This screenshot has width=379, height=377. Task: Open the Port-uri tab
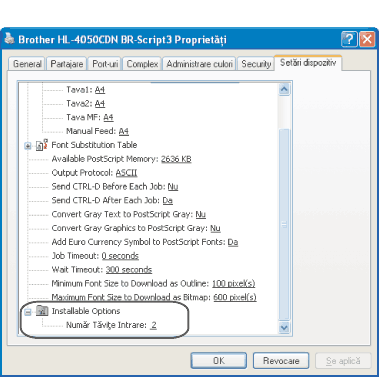tap(105, 64)
